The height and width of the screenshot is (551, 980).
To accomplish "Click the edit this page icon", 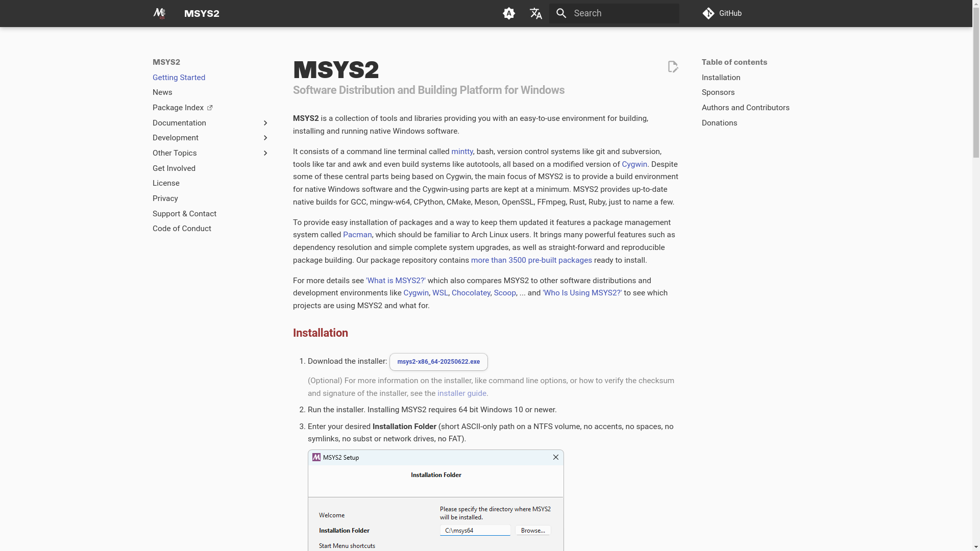I will [x=673, y=67].
